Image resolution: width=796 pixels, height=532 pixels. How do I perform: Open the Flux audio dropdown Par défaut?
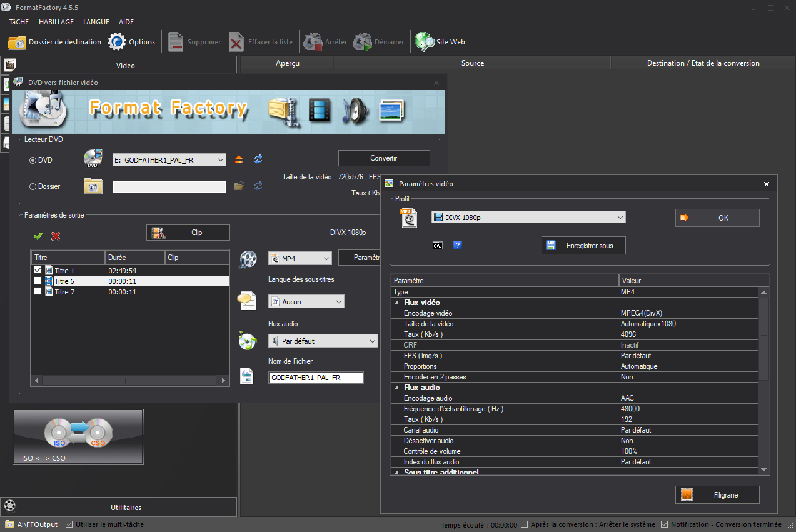323,341
